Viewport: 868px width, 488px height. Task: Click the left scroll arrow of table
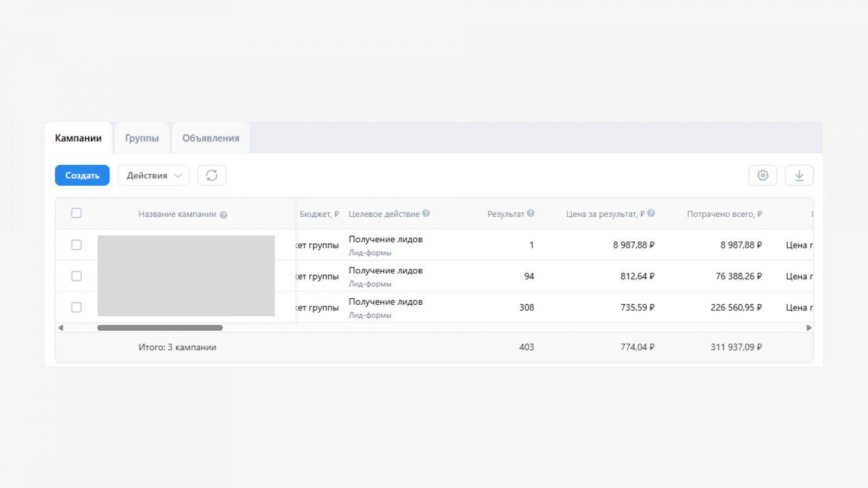61,328
